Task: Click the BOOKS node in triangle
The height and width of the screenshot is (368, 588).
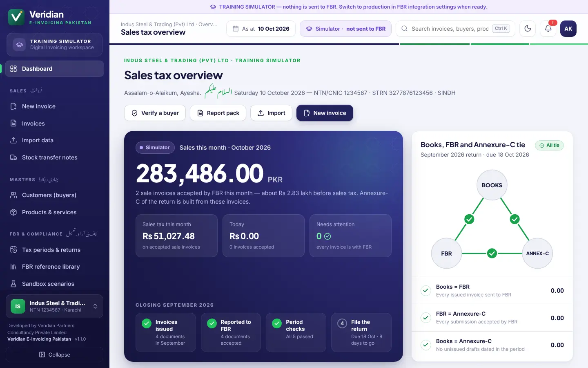Action: [492, 185]
